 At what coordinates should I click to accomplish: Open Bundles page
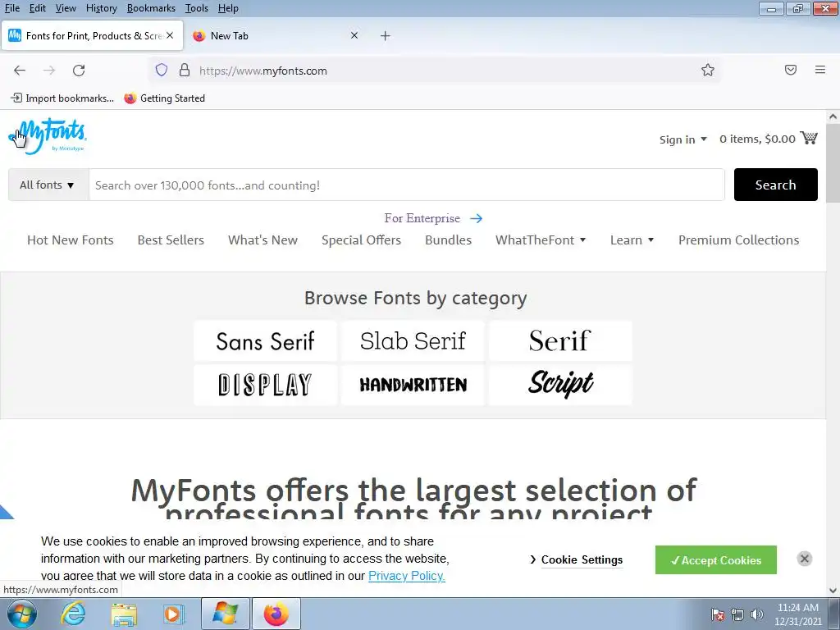449,240
